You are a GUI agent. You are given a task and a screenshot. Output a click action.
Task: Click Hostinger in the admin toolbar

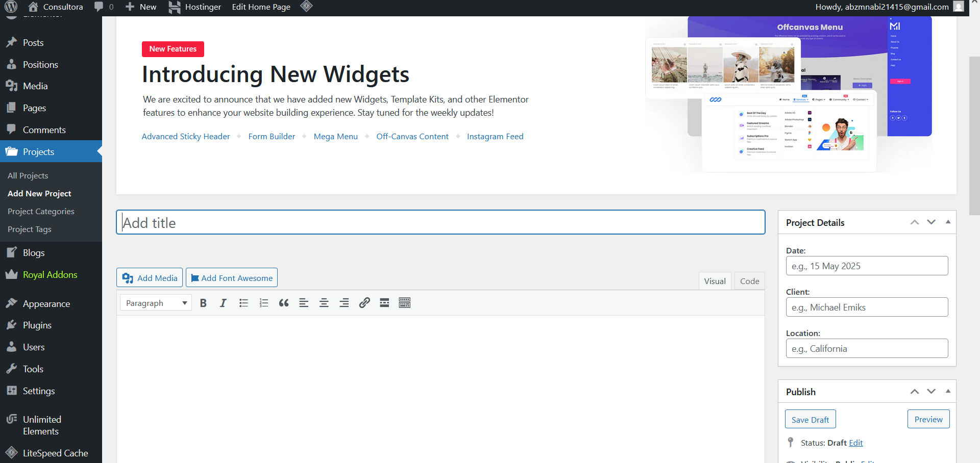click(194, 7)
